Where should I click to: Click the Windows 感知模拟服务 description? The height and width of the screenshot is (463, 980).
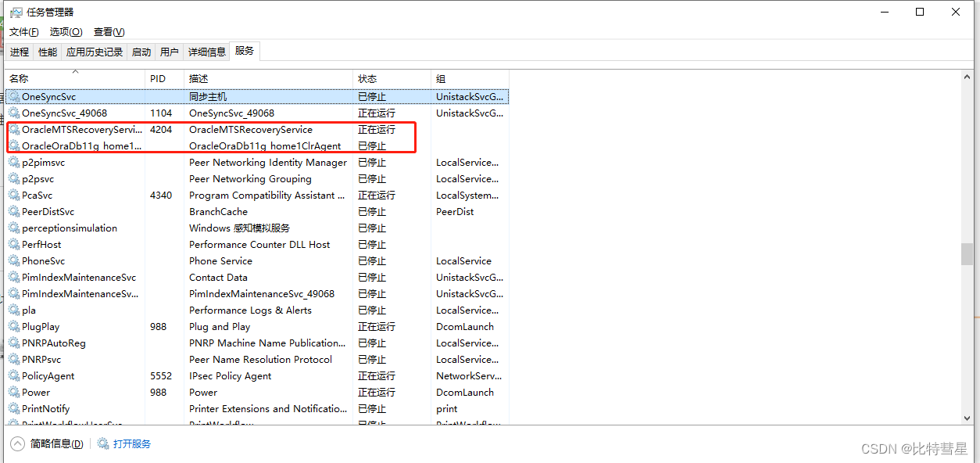[x=239, y=228]
